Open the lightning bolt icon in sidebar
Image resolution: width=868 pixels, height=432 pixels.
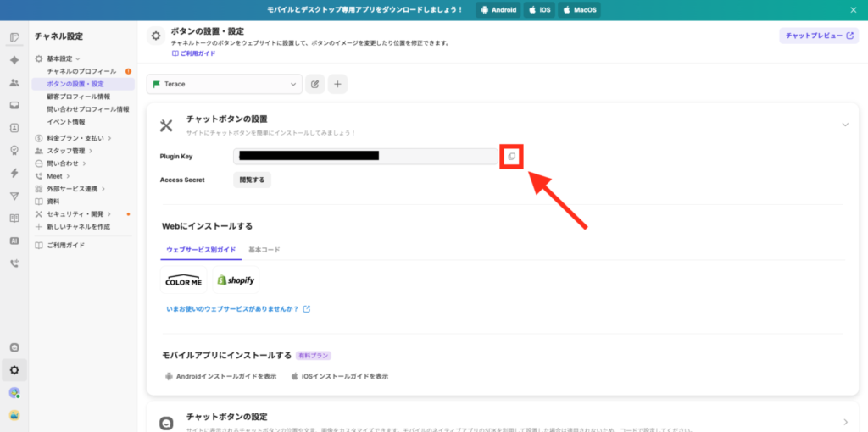14,173
